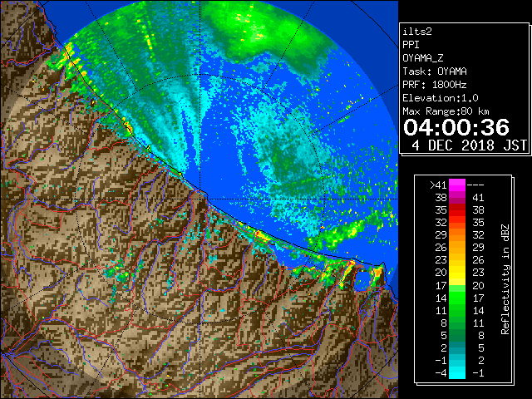Screen dimensions: 532x399
Task: Pick the red 35–38 dBZ color band
Action: [x=457, y=210]
